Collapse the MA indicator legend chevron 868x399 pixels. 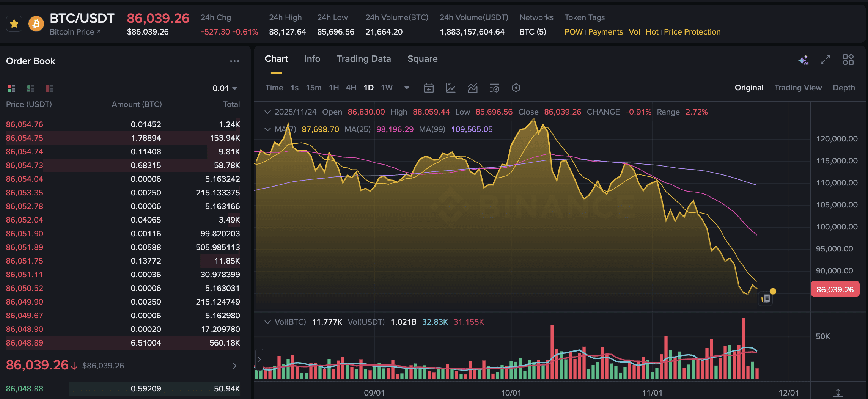tap(267, 129)
